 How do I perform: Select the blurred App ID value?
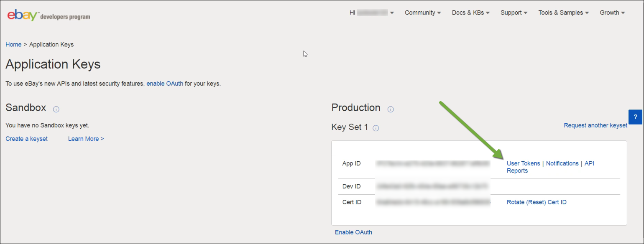tap(432, 164)
